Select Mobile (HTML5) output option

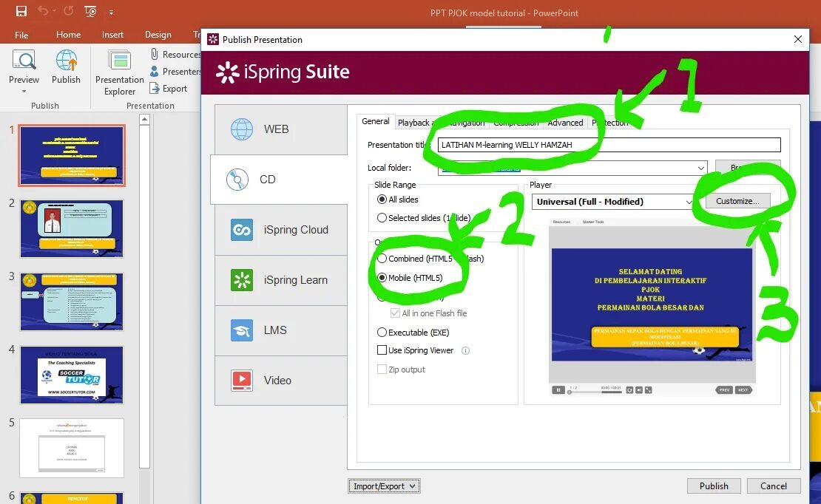[x=382, y=278]
